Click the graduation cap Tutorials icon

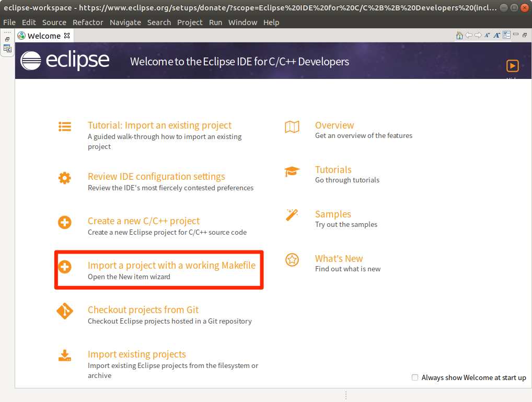coord(292,171)
